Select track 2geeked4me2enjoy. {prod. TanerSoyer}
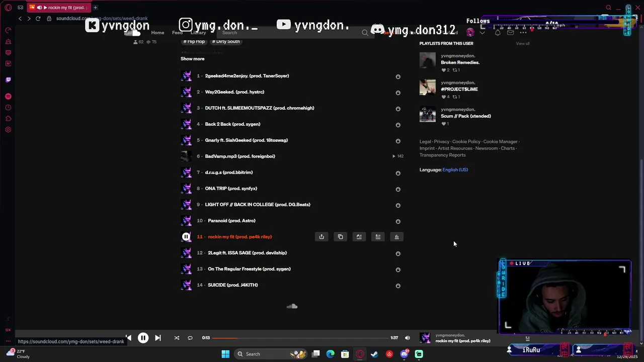The image size is (644, 362). pyautogui.click(x=247, y=76)
